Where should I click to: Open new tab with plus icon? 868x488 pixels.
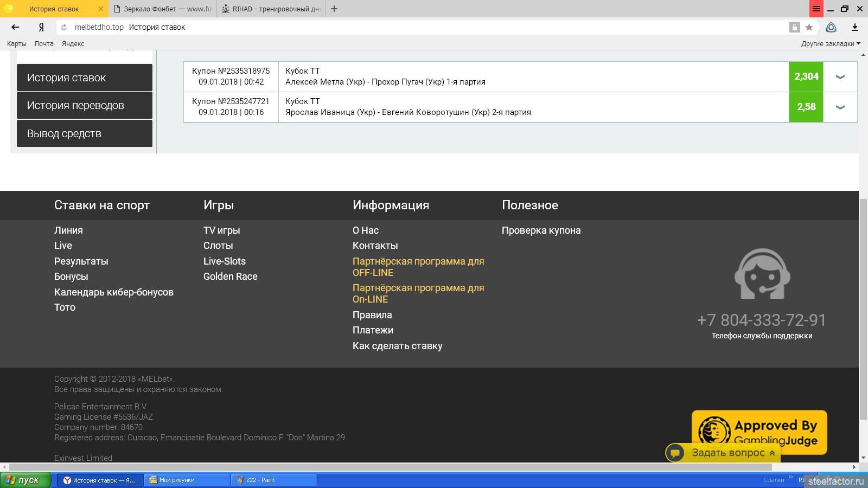[334, 9]
